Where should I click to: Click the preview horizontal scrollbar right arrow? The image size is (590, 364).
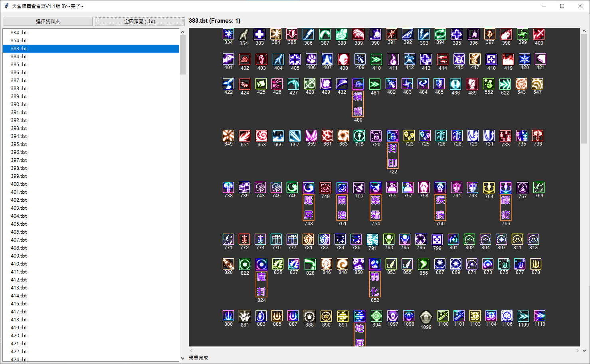pos(577,351)
